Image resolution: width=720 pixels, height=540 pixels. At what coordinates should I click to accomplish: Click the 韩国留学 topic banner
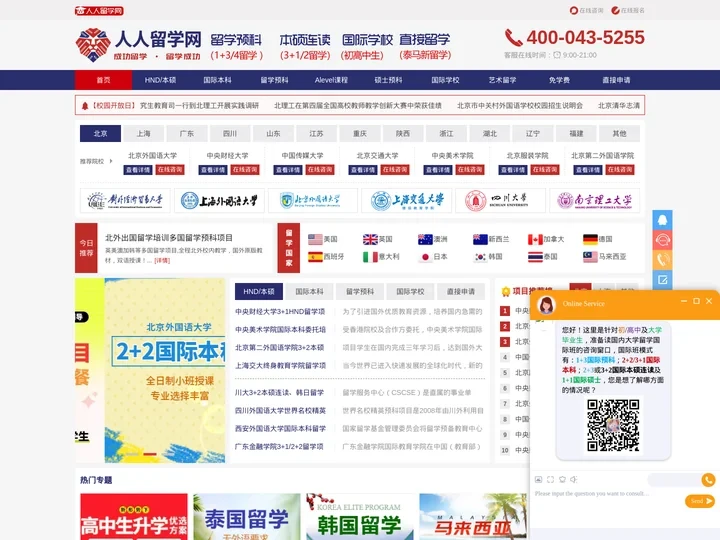[360, 517]
